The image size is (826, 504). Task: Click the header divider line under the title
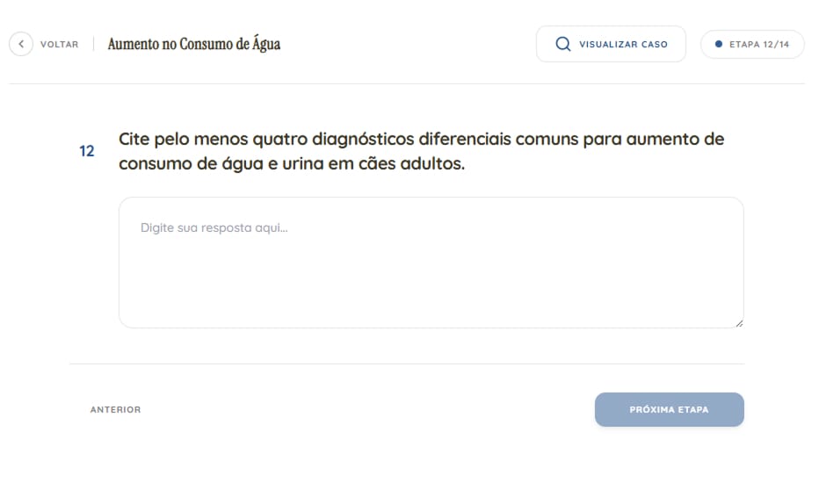406,84
